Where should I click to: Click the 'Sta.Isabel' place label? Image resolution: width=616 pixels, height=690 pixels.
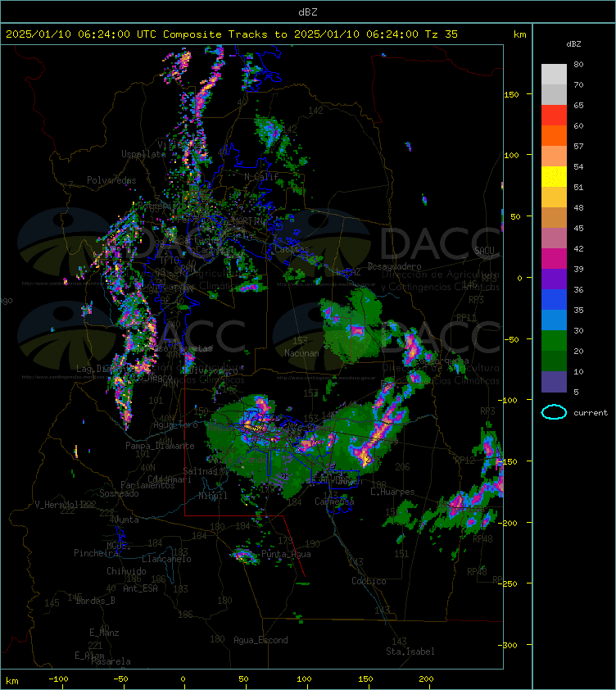410,651
